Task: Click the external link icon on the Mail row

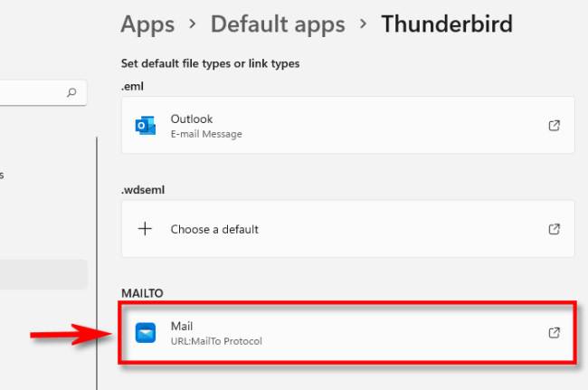Action: point(555,333)
